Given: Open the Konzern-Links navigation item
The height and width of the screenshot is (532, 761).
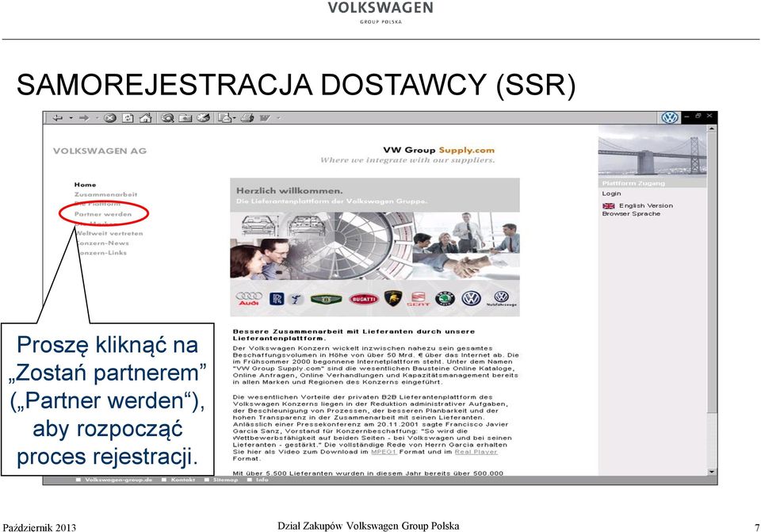Looking at the screenshot, I should point(101,253).
